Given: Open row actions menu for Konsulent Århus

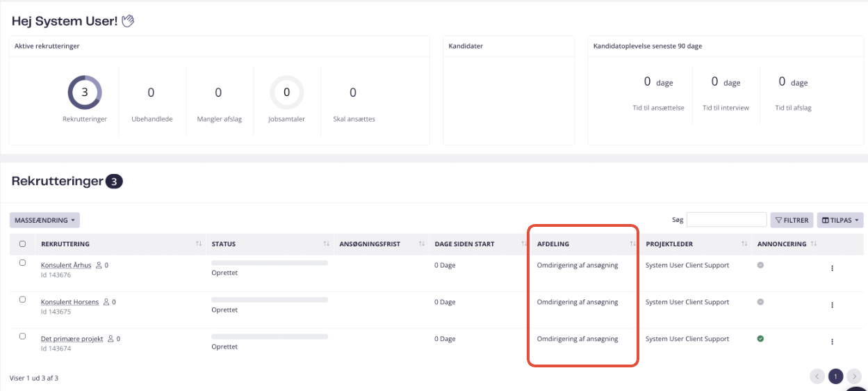Looking at the screenshot, I should tap(832, 269).
